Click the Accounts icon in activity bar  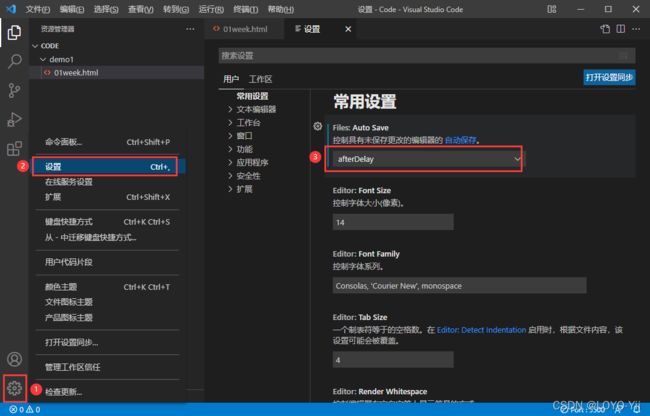pos(15,359)
